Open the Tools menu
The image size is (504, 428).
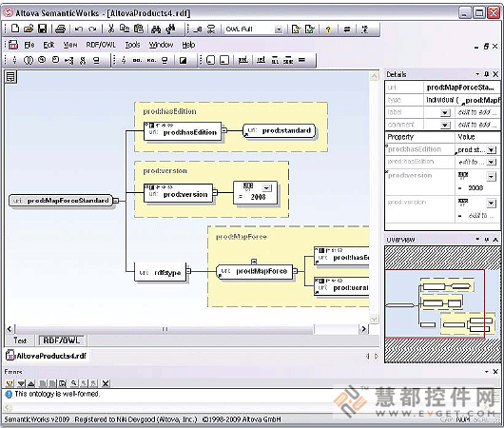coord(132,45)
